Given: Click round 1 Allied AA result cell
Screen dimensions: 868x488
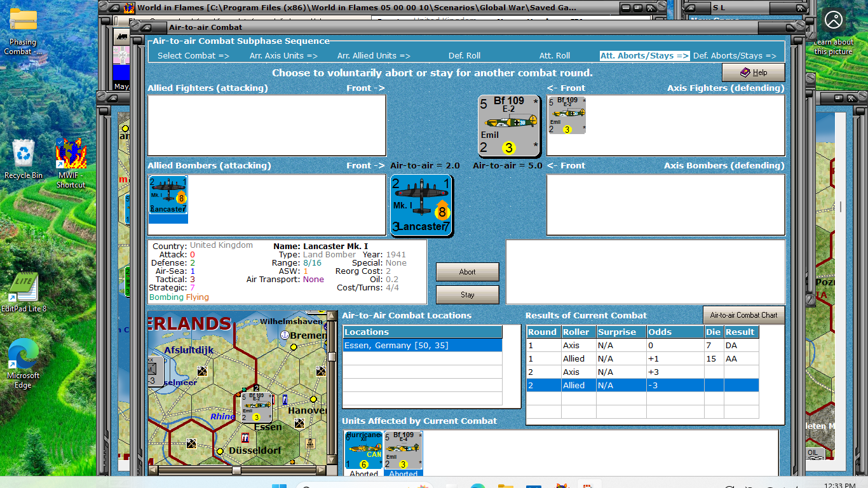Looking at the screenshot, I should click(x=741, y=358).
